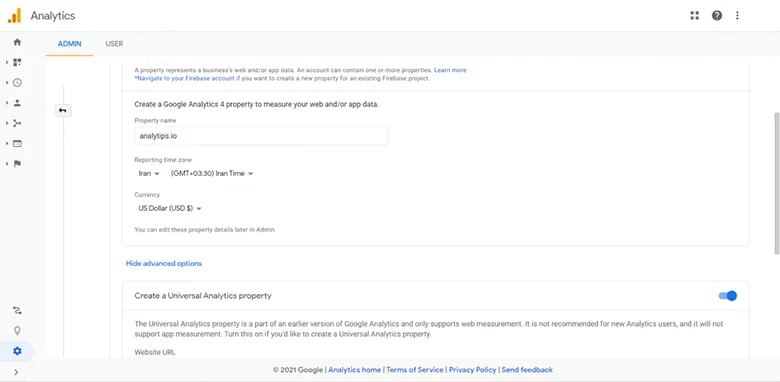Expand the Behavior sidebar section arrow
The width and height of the screenshot is (780, 382).
(7, 144)
